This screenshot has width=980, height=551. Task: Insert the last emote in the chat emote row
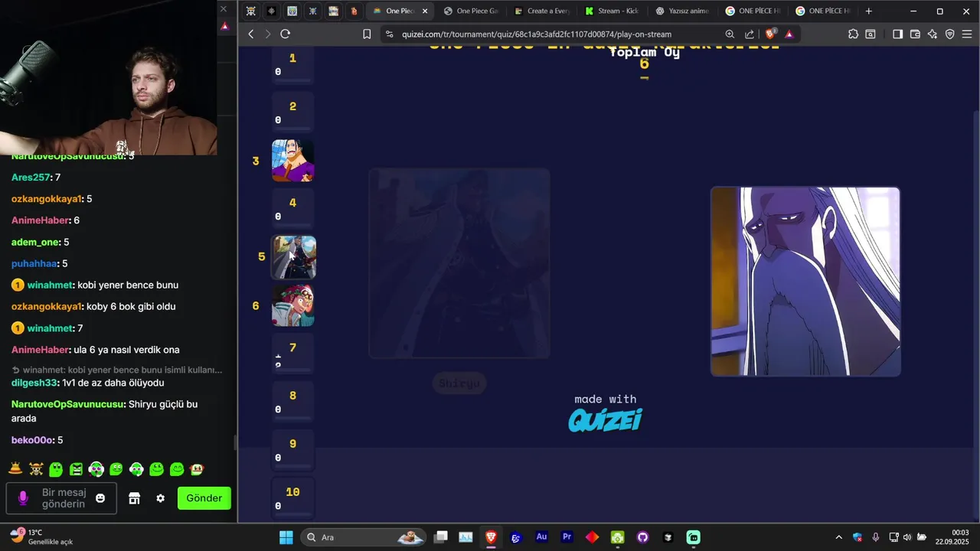(197, 469)
